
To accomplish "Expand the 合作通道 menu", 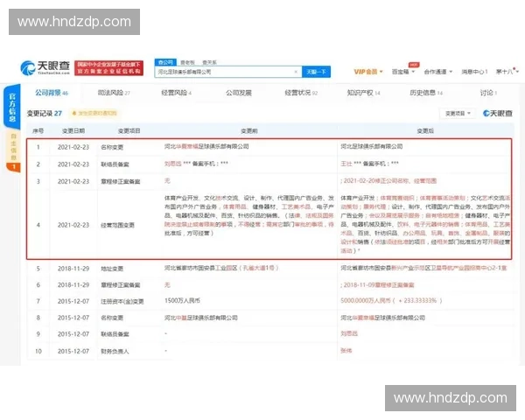I will point(438,72).
